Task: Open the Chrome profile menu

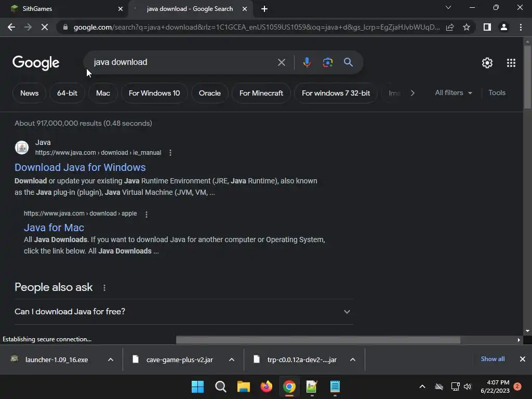Action: (504, 27)
